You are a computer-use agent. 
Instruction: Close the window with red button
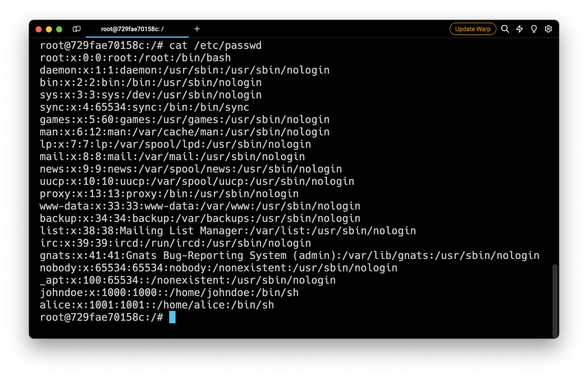pos(39,29)
